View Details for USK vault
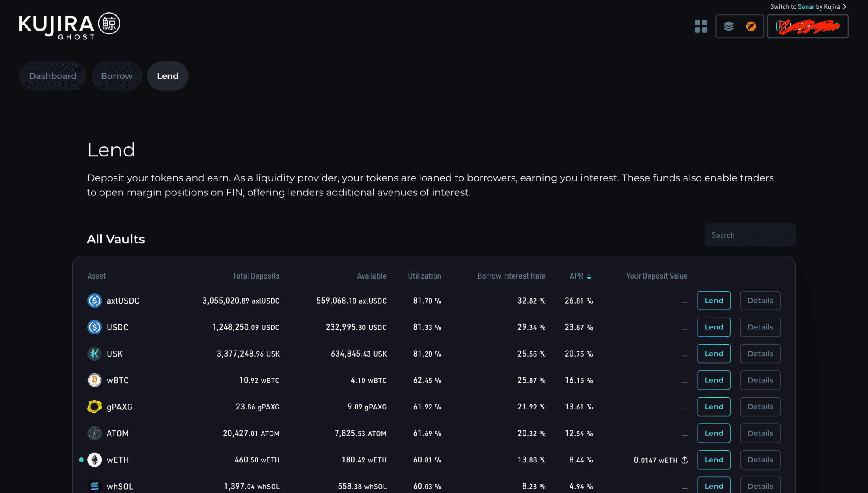Viewport: 868px width, 493px height. click(760, 354)
